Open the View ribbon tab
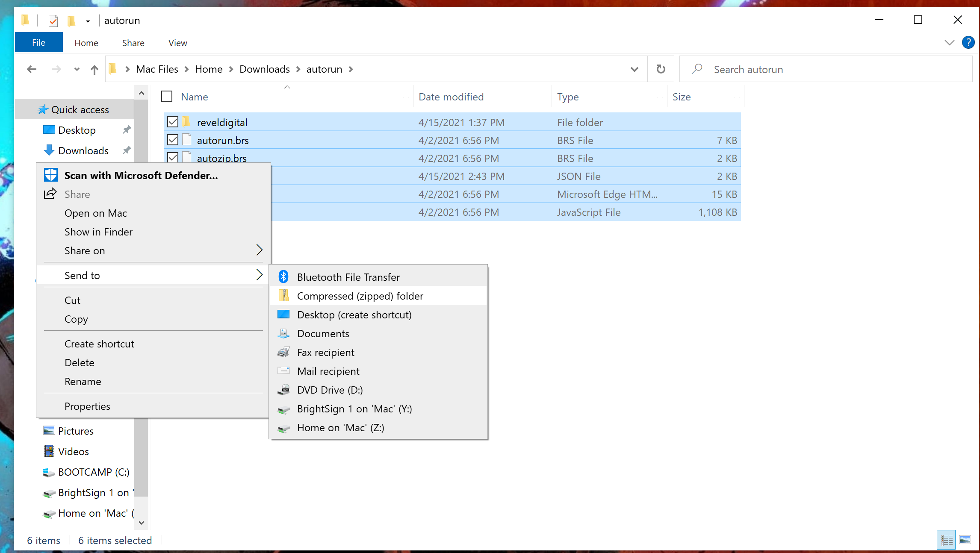 (x=177, y=43)
